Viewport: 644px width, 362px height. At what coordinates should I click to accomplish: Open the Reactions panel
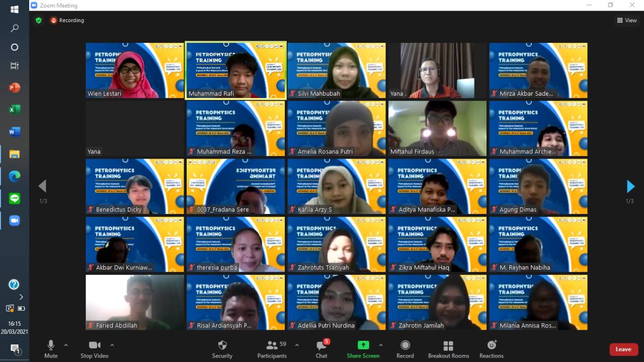(x=491, y=347)
